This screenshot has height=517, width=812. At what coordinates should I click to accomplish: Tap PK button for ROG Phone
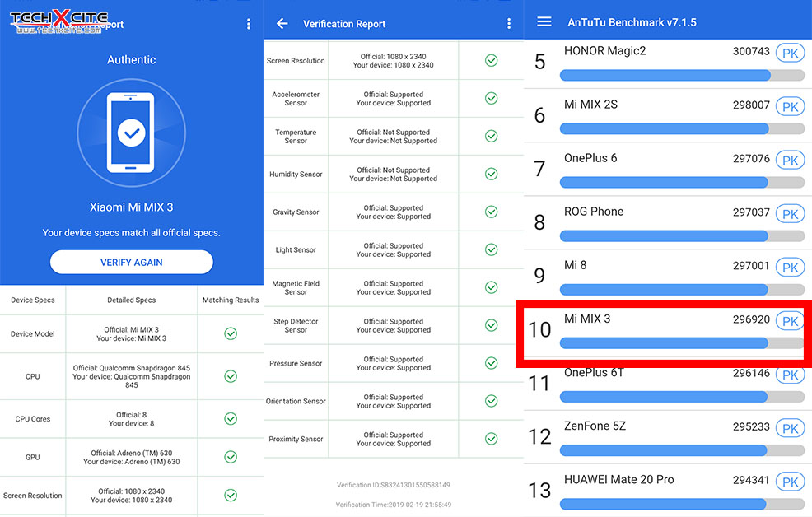(790, 214)
